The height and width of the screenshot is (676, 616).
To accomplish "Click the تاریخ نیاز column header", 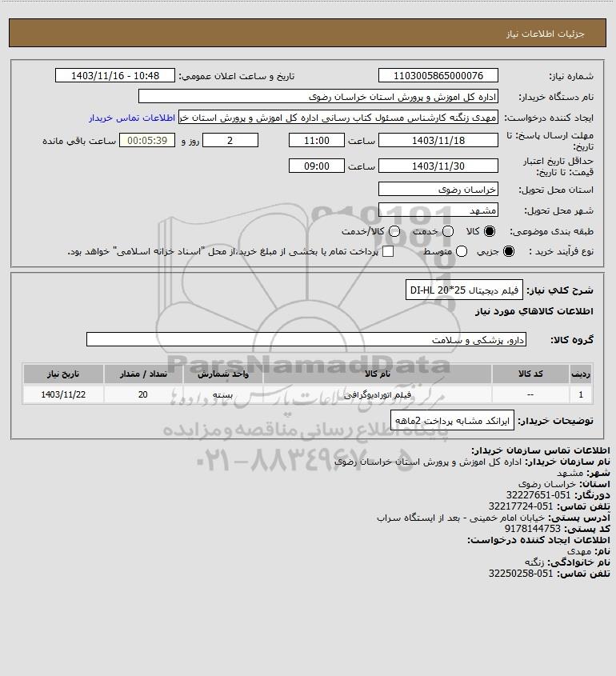I will [x=63, y=374].
